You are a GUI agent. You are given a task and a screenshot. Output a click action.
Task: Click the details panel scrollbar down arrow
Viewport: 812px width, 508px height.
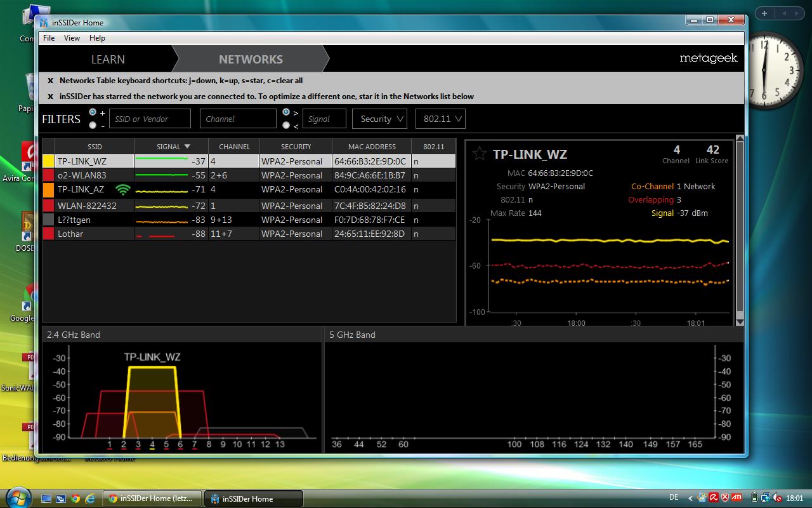[740, 322]
